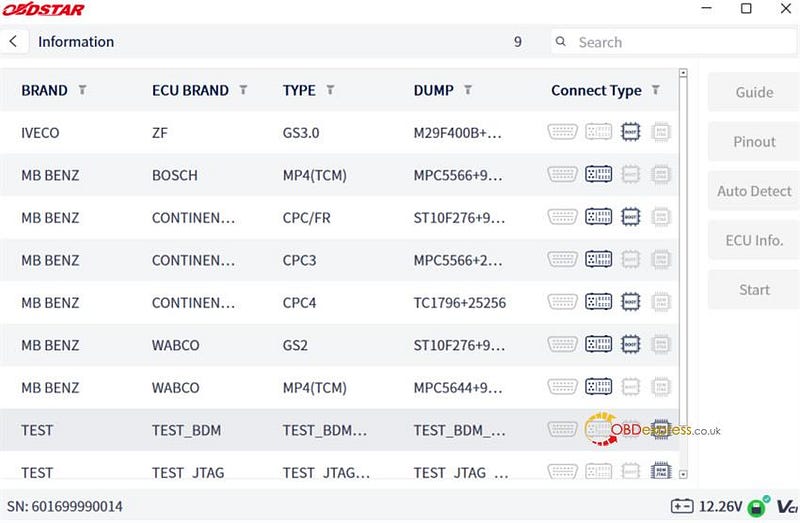This screenshot has width=800, height=523.
Task: Select BOOT chip icon in CPC/FR row
Action: (x=631, y=217)
